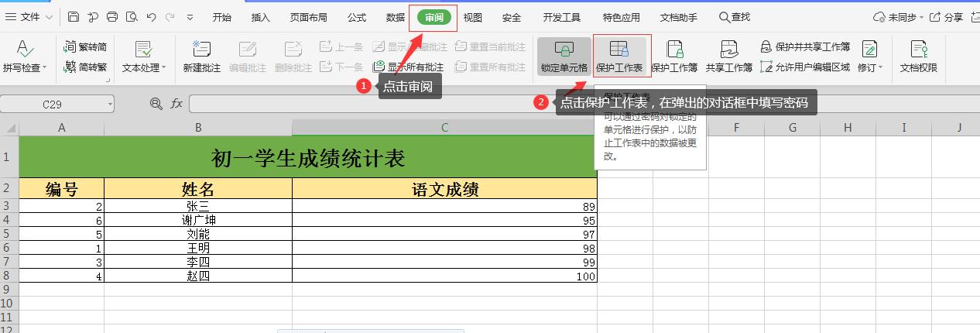980x333 pixels.
Task: Click 显示所有批注 button
Action: (409, 67)
